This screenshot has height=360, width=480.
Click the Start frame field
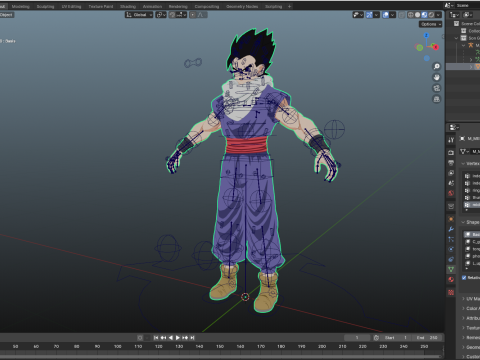click(x=396, y=338)
